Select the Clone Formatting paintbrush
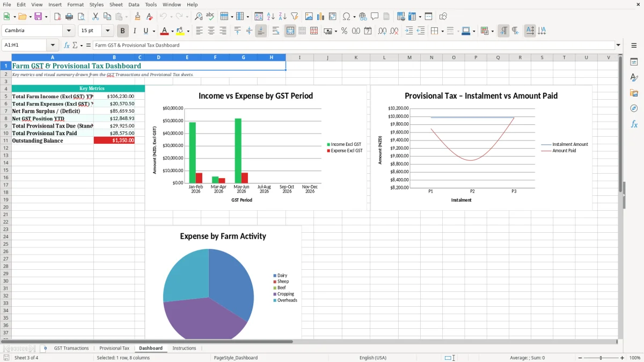Viewport: 644px width, 362px height. point(138,17)
